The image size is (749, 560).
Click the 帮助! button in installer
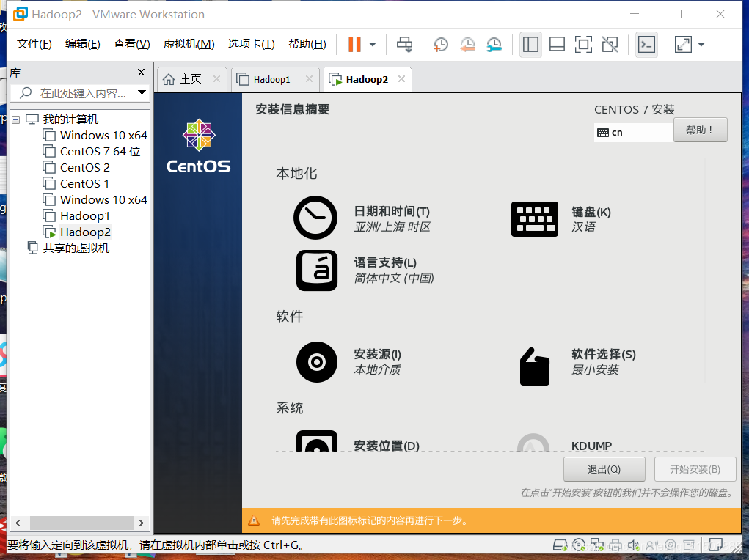click(701, 130)
